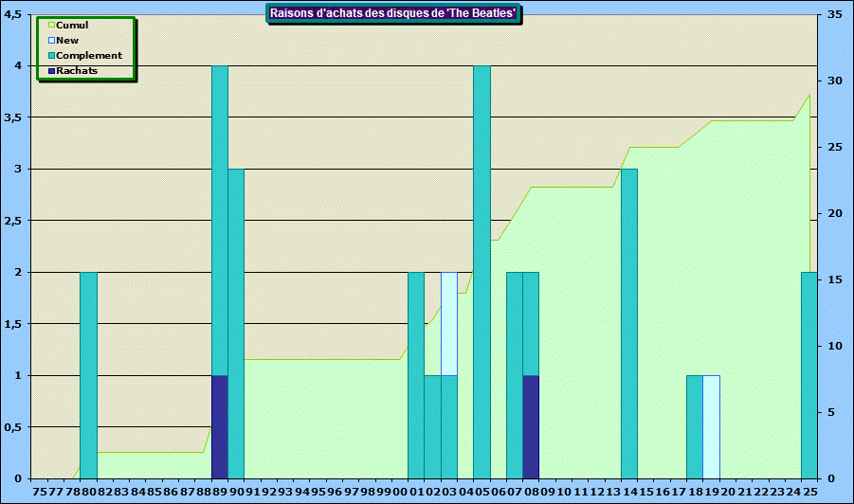The width and height of the screenshot is (854, 504).
Task: Click the teal bar above year 14
Action: click(x=629, y=322)
